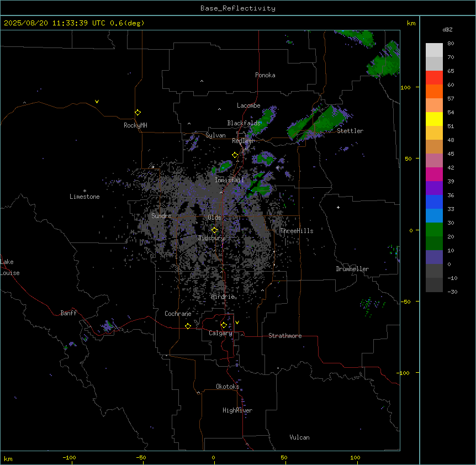The width and height of the screenshot is (476, 465).
Task: Pick the bright yellow swatch in the dBZ scale
Action: click(434, 119)
